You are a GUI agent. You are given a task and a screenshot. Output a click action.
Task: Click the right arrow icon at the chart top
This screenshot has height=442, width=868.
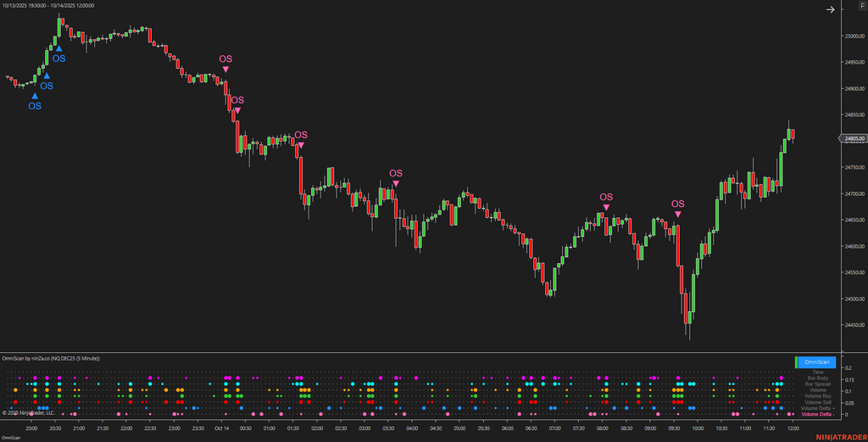click(830, 9)
